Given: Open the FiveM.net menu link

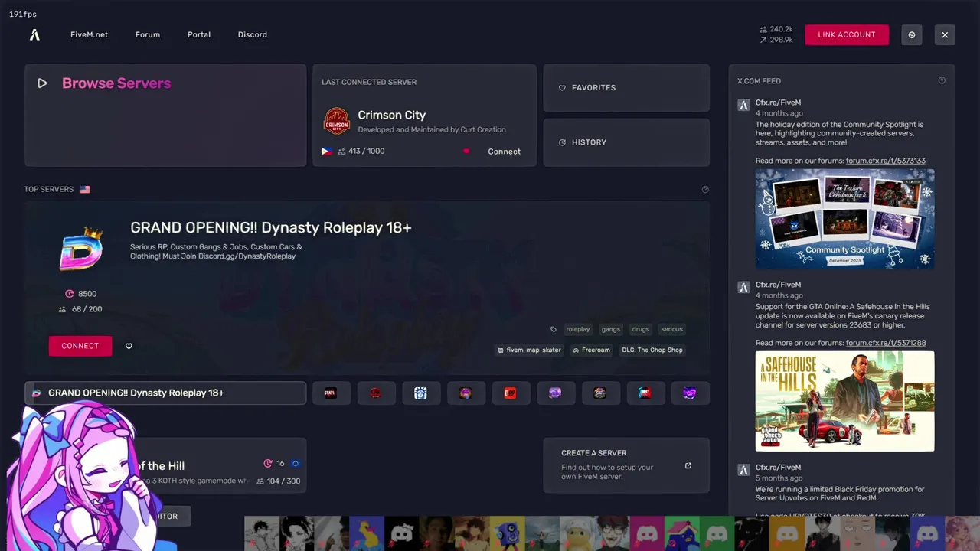Looking at the screenshot, I should (89, 34).
